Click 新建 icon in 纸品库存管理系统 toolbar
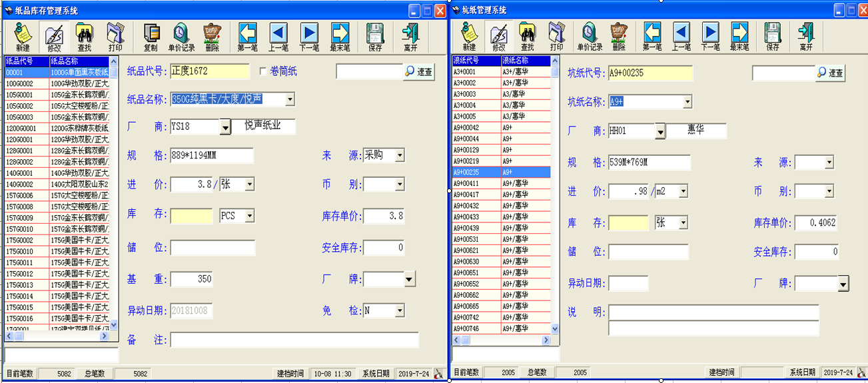 point(23,35)
